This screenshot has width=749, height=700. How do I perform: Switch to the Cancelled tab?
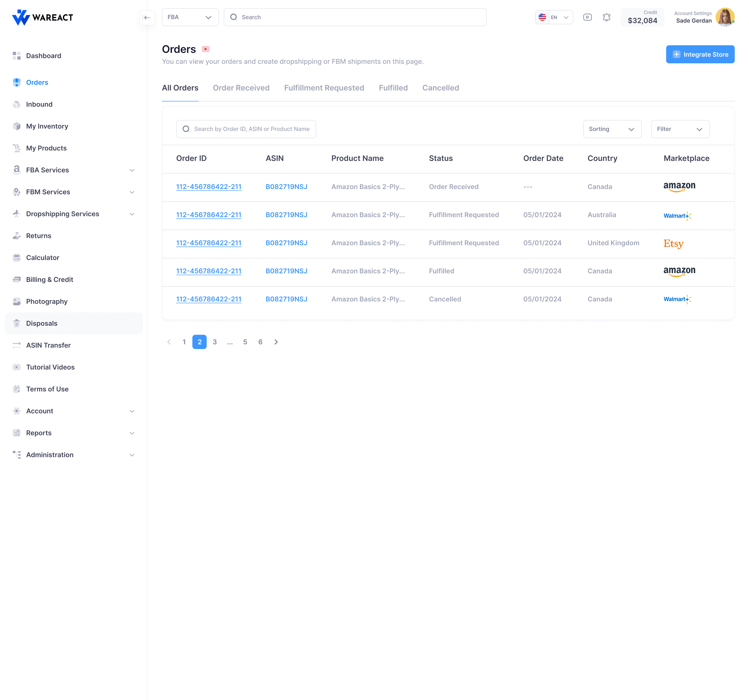tap(440, 88)
